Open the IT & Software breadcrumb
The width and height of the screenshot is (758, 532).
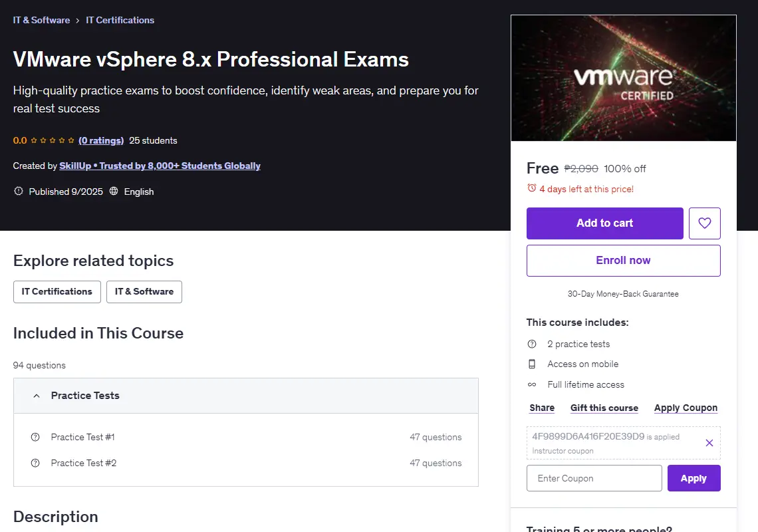tap(42, 21)
